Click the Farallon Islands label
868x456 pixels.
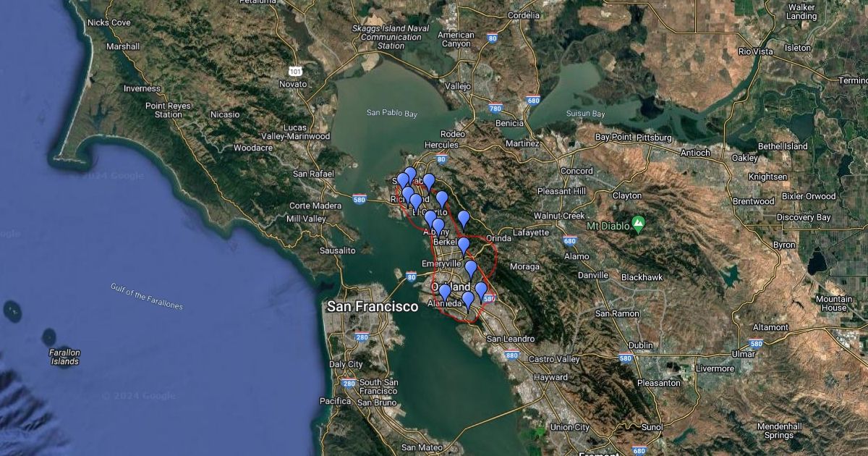64,357
